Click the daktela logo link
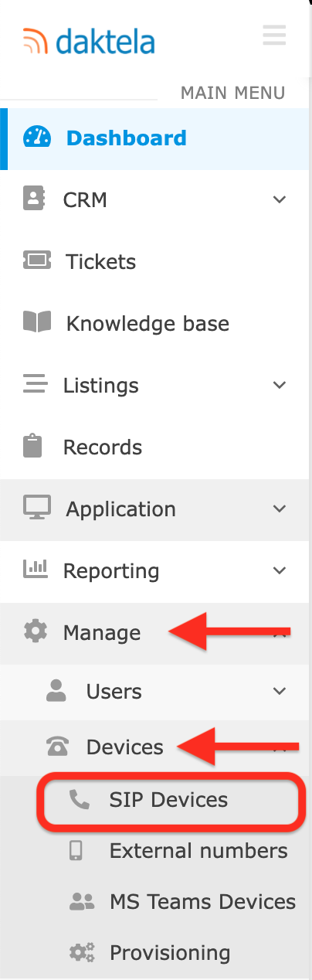Screen dimensions: 312x980 coord(89,40)
